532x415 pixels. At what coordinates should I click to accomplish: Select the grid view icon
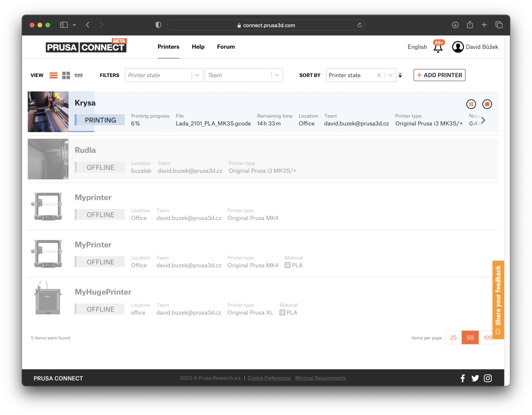(x=66, y=75)
